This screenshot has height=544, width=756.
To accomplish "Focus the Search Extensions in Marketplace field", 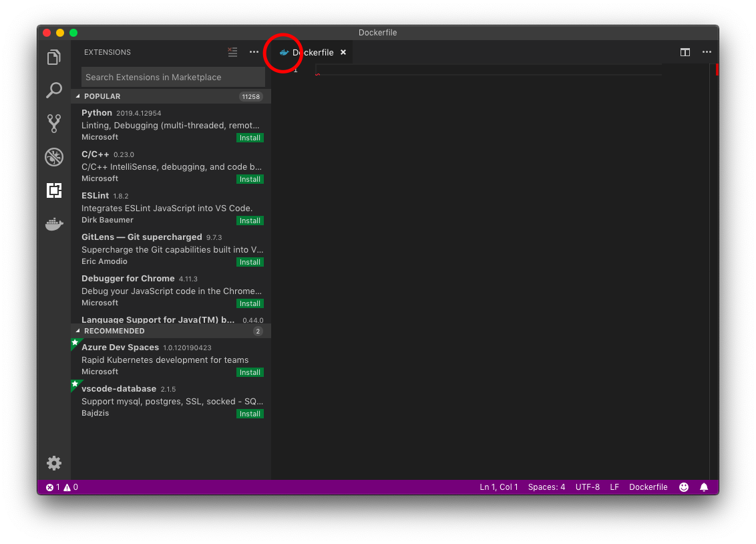I will click(173, 77).
